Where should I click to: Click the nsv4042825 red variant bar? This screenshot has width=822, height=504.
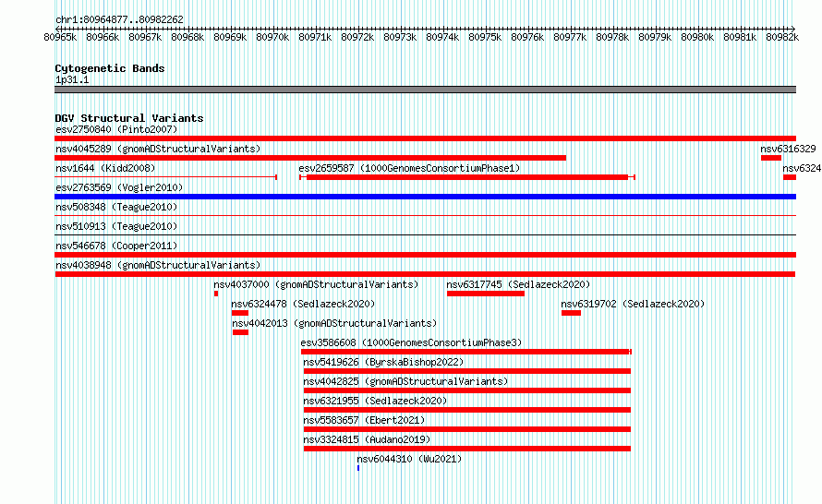467,390
